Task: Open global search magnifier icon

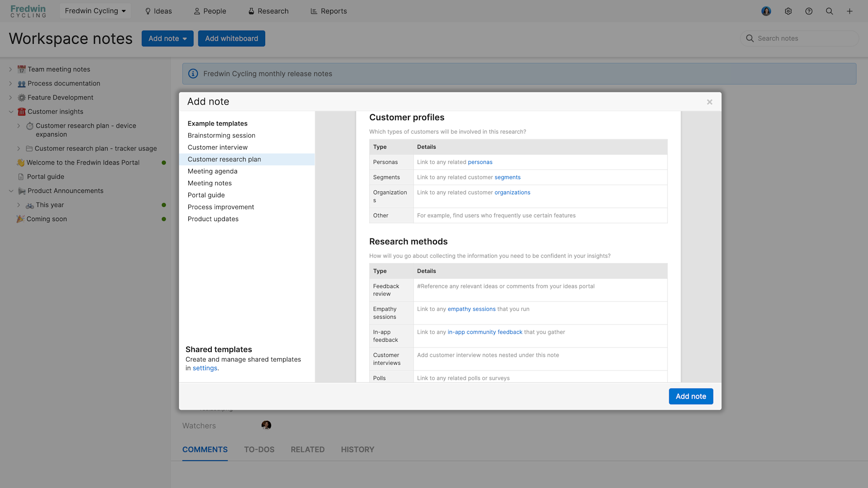Action: [829, 11]
